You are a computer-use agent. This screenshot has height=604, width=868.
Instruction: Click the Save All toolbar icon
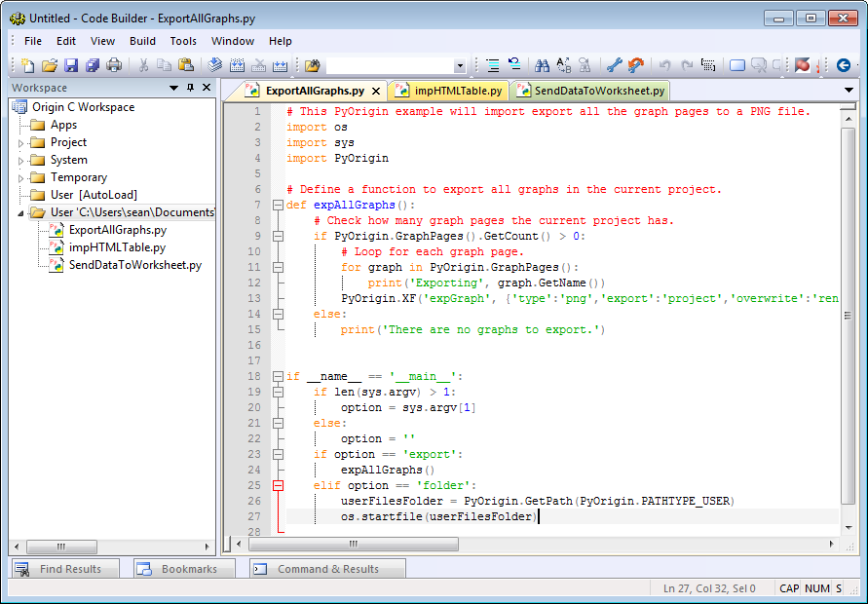point(92,65)
